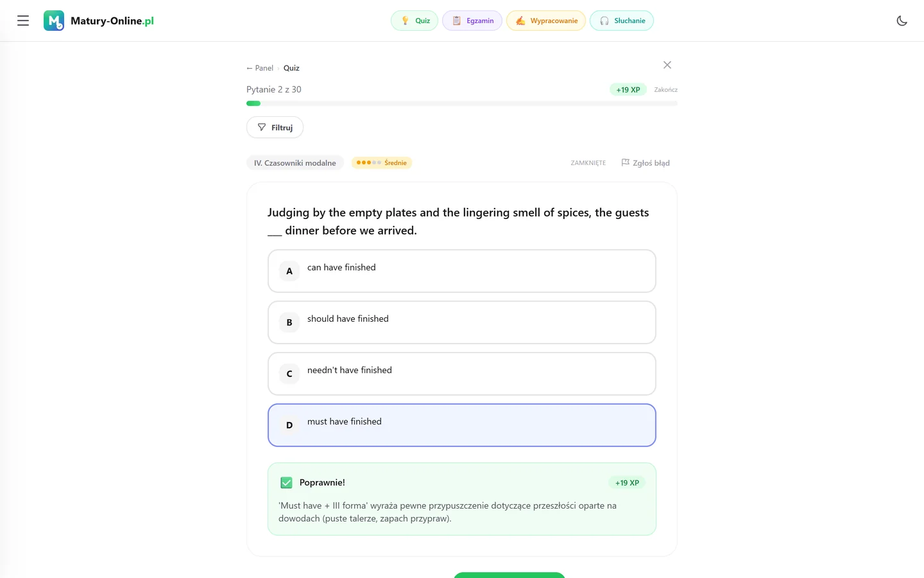Go back to Panel breadcrumb
This screenshot has height=578, width=924.
[x=260, y=68]
